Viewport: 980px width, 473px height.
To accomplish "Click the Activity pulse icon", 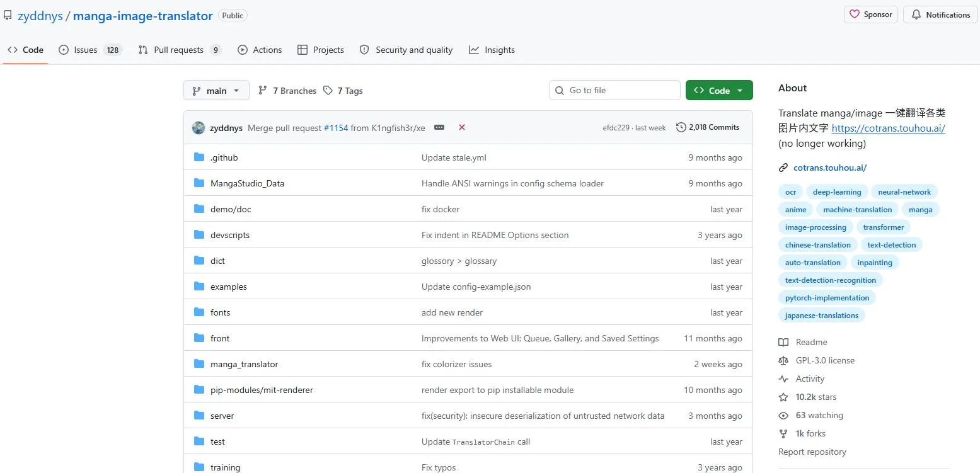I will coord(783,379).
